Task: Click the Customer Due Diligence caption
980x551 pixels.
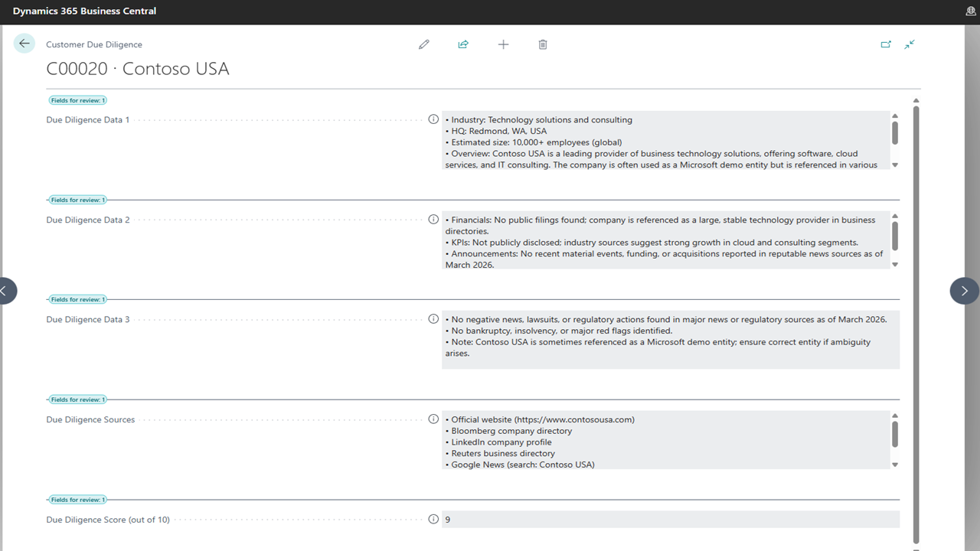Action: (94, 44)
